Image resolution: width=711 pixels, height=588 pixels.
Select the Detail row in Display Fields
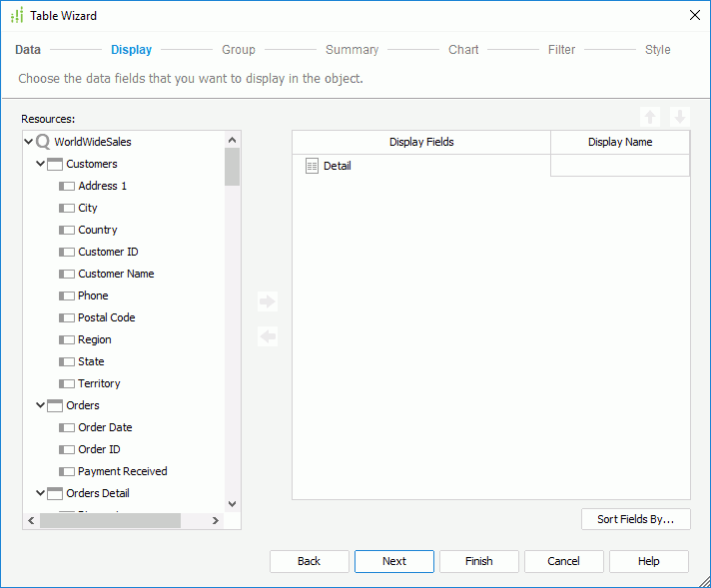[x=421, y=166]
